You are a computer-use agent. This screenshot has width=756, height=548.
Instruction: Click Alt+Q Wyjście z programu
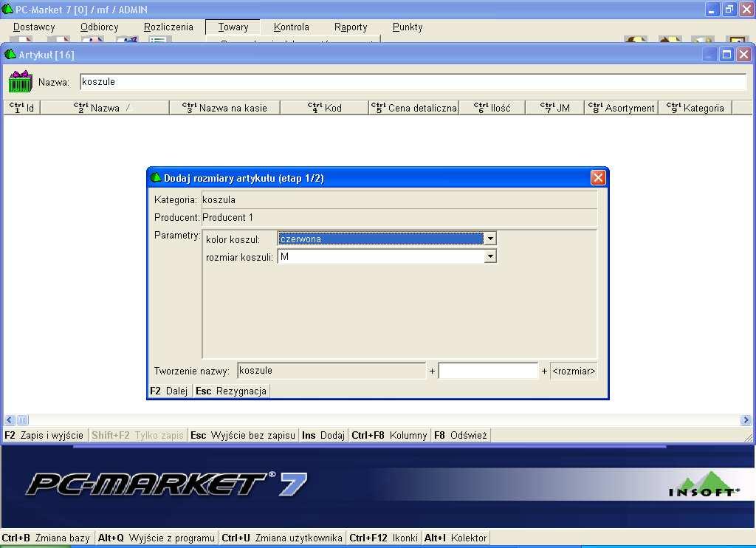pos(157,538)
